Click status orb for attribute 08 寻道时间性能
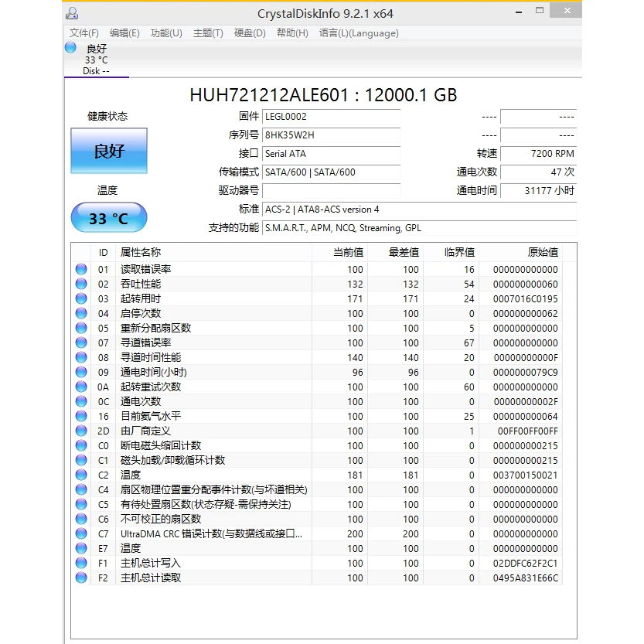Screen dimensions: 644x644 [x=81, y=357]
